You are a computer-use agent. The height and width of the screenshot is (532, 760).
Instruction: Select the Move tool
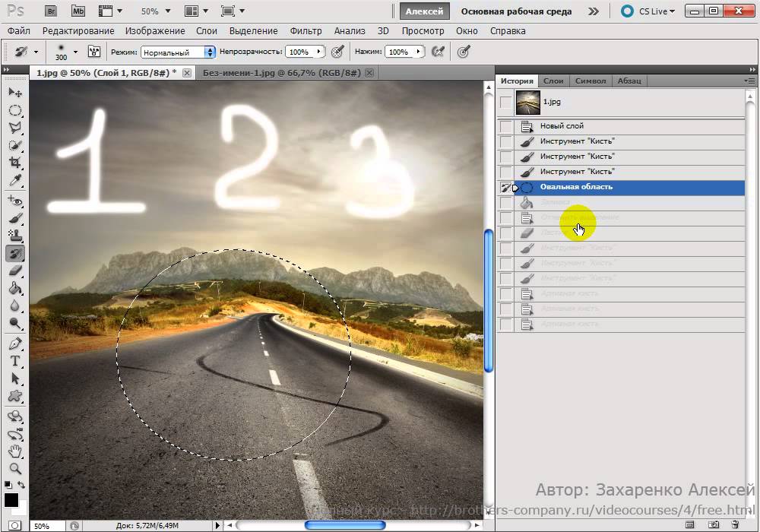15,92
